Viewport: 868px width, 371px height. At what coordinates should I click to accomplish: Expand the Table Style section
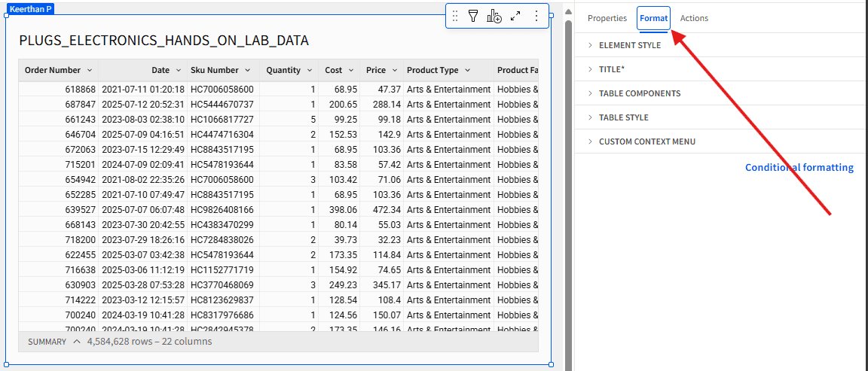point(623,117)
